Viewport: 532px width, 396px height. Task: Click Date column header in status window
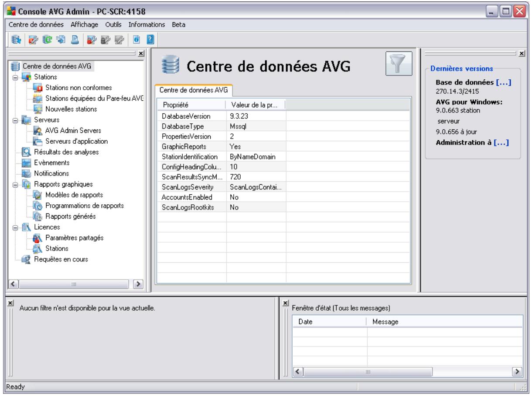point(329,322)
